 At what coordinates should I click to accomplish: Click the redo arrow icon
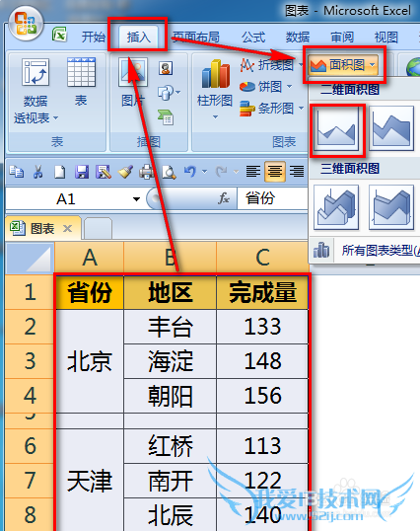tap(221, 172)
